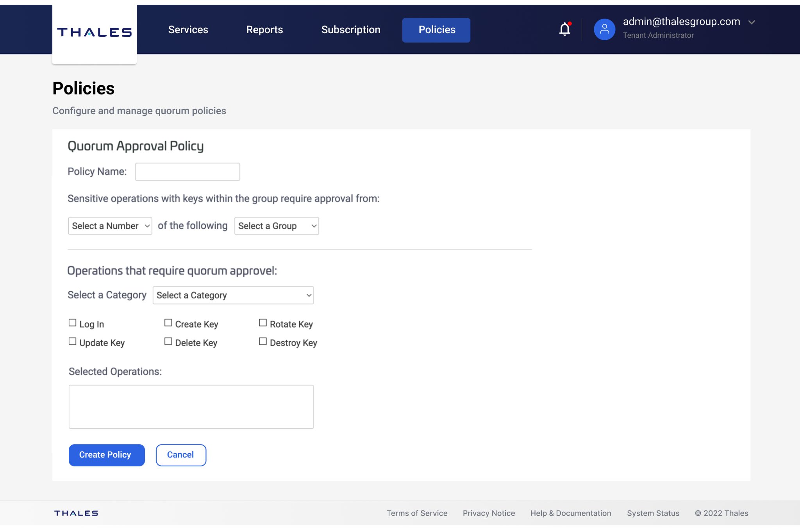Viewport: 800px width, 532px height.
Task: Enable the Destroy Key checkbox
Action: (x=263, y=341)
